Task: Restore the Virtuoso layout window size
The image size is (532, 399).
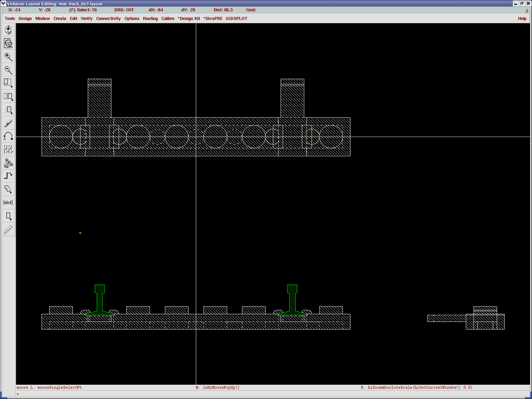Action: [x=522, y=4]
